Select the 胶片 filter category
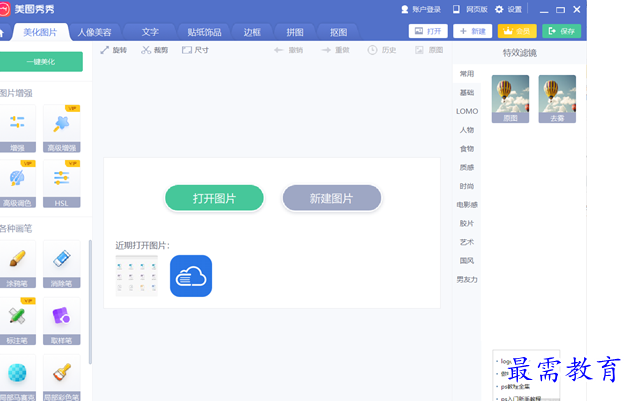This screenshot has height=401, width=629. (467, 223)
